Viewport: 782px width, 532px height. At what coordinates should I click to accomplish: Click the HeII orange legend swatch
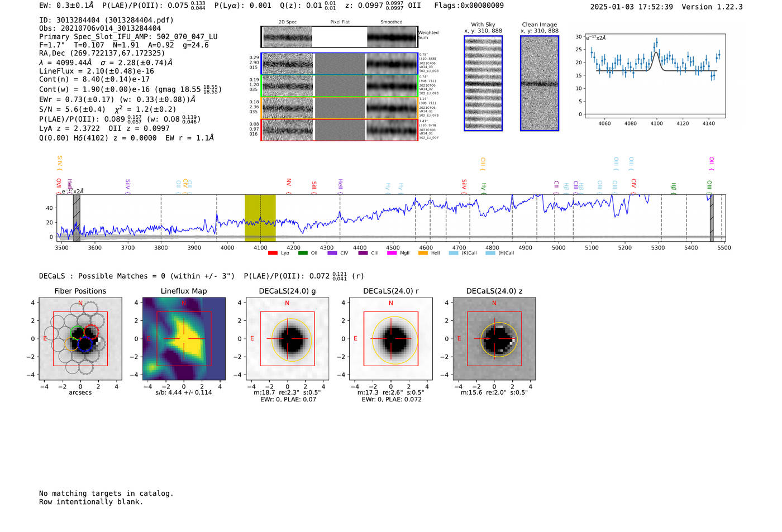click(423, 253)
